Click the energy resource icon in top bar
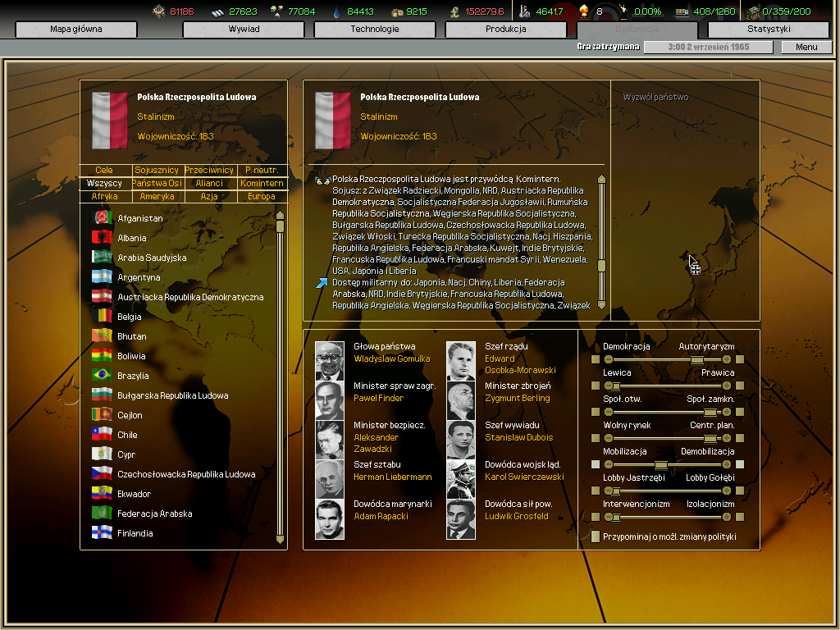The image size is (840, 630). (158, 11)
